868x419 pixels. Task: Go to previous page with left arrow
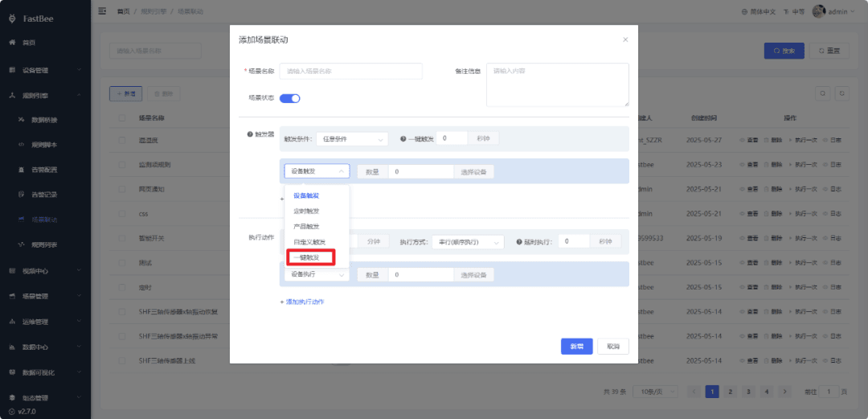(x=694, y=392)
